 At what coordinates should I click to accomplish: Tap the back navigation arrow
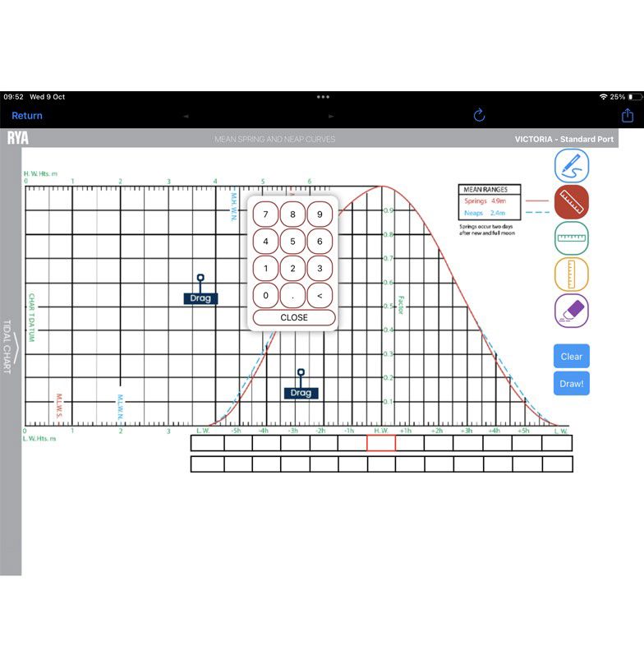pyautogui.click(x=186, y=117)
